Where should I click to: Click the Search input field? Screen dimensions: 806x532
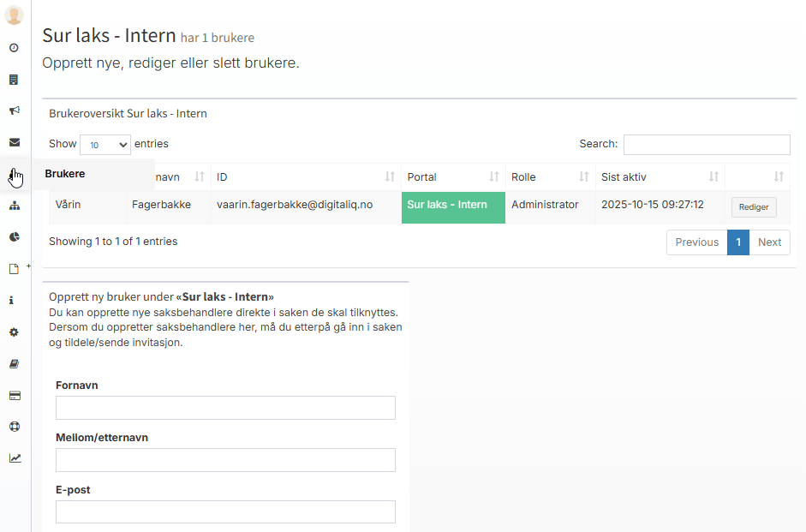[x=707, y=145]
